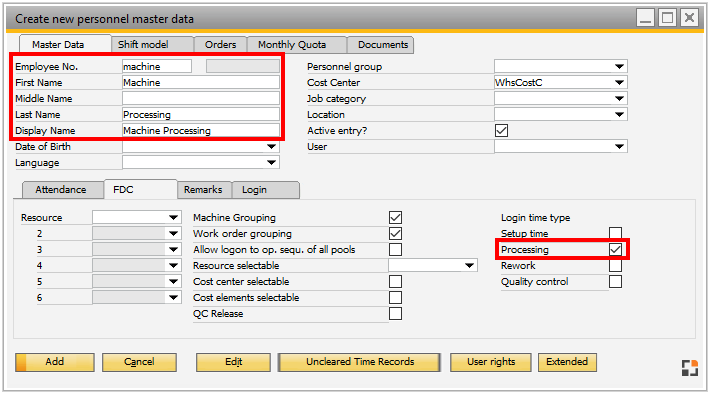This screenshot has width=710, height=394.
Task: Close the Create new personnel master data window
Action: [x=689, y=18]
